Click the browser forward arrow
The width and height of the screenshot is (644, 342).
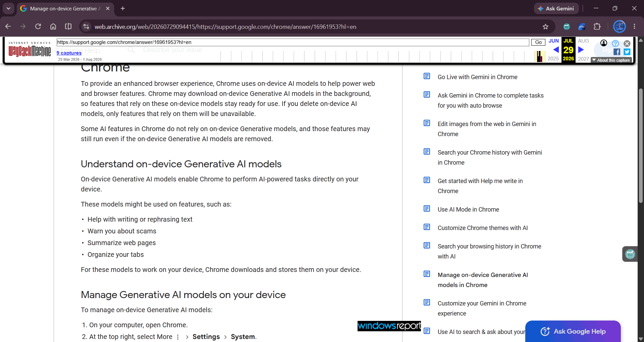click(x=23, y=26)
